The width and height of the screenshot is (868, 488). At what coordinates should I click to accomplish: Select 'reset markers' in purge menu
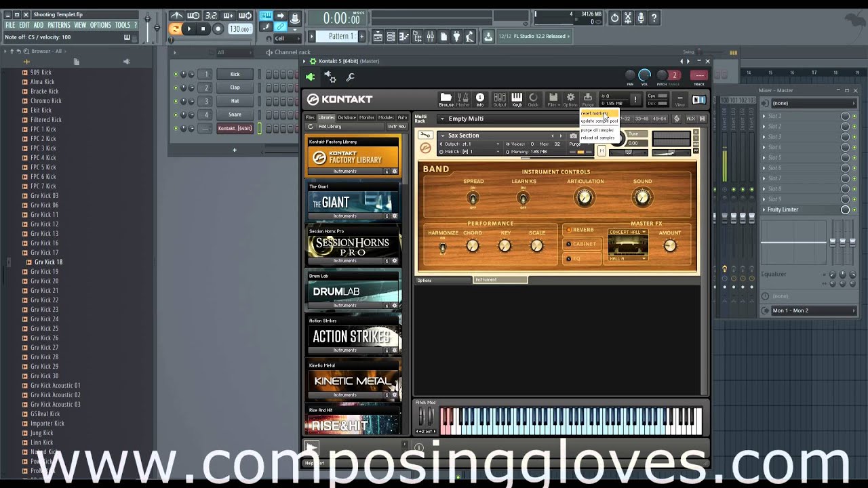(x=599, y=113)
